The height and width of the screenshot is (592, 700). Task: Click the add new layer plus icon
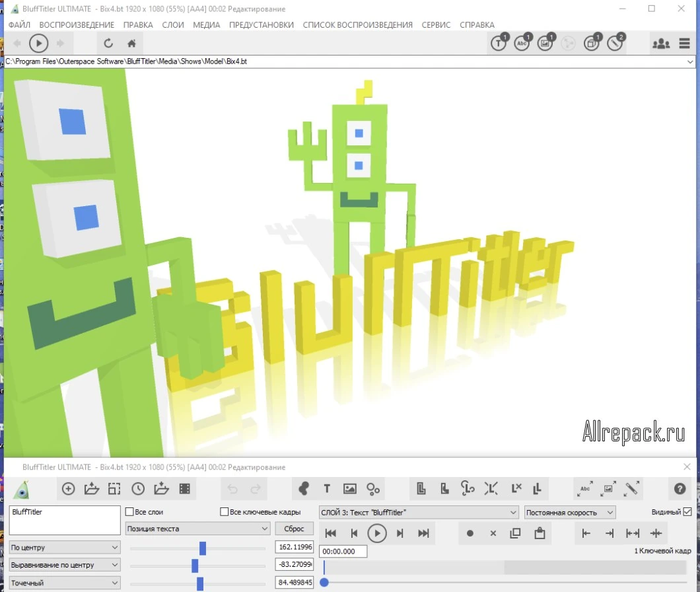click(68, 489)
